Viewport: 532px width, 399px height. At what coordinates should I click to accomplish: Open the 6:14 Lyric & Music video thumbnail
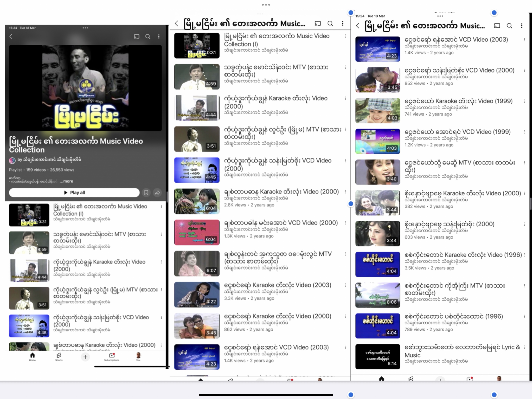(x=378, y=356)
